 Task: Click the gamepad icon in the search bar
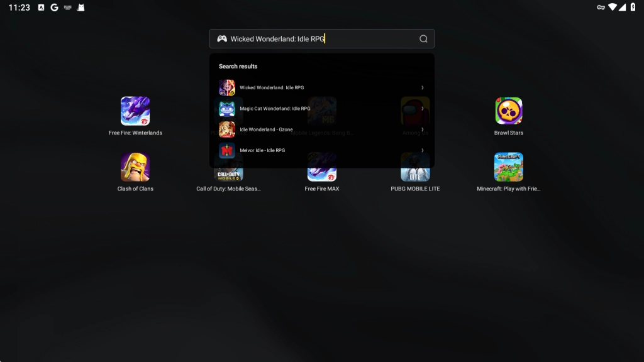click(x=222, y=38)
